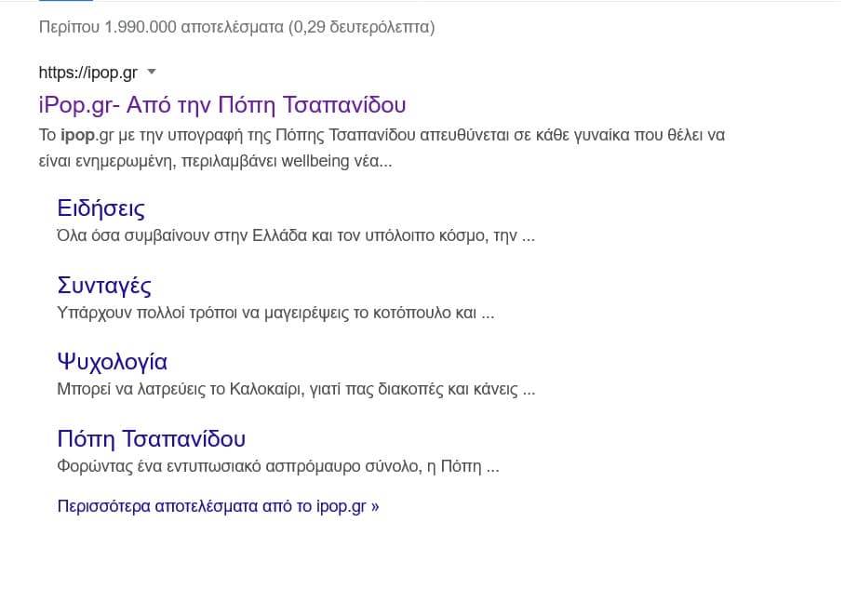Click the » symbol after ipop.gr
844x616 pixels.
pos(375,507)
